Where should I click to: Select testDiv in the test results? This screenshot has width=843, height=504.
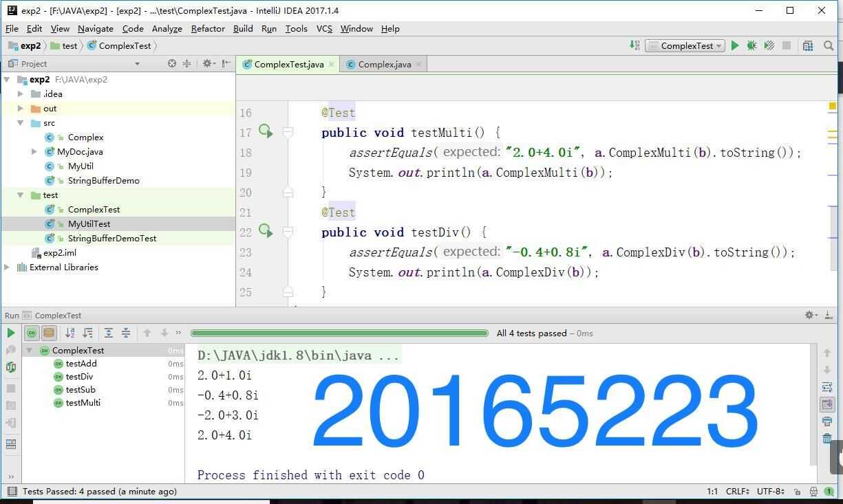coord(79,376)
